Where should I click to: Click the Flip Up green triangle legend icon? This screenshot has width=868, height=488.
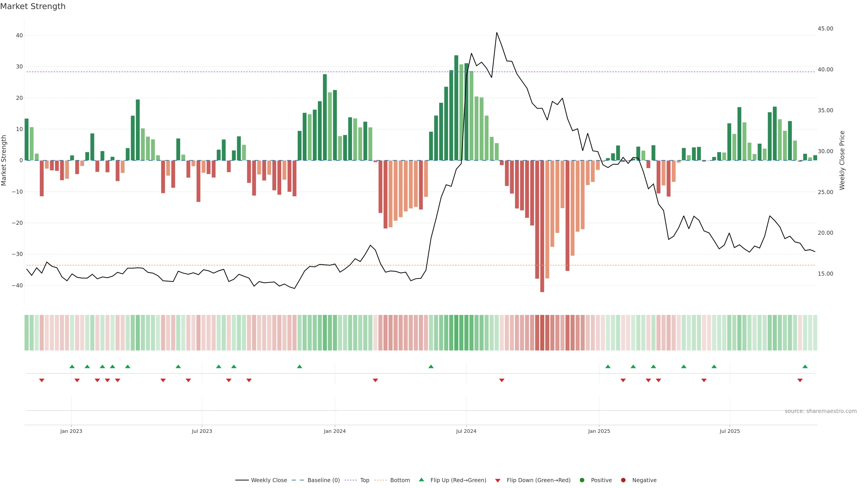coord(421,480)
